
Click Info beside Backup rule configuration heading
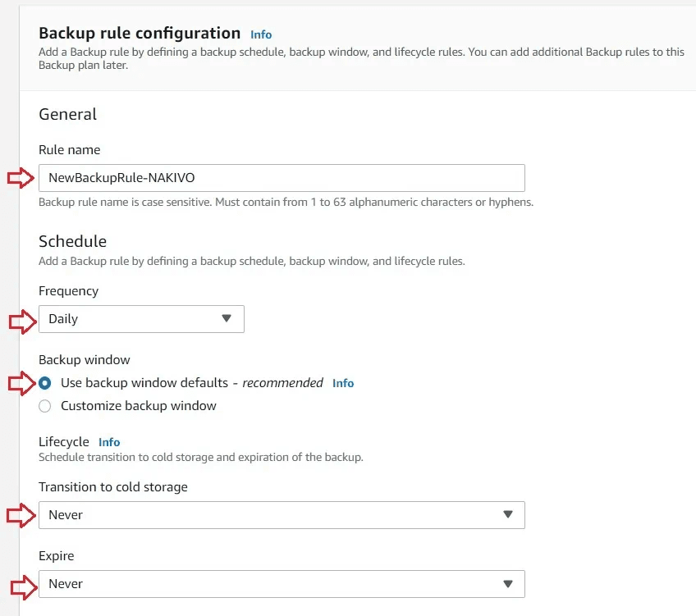pos(260,34)
